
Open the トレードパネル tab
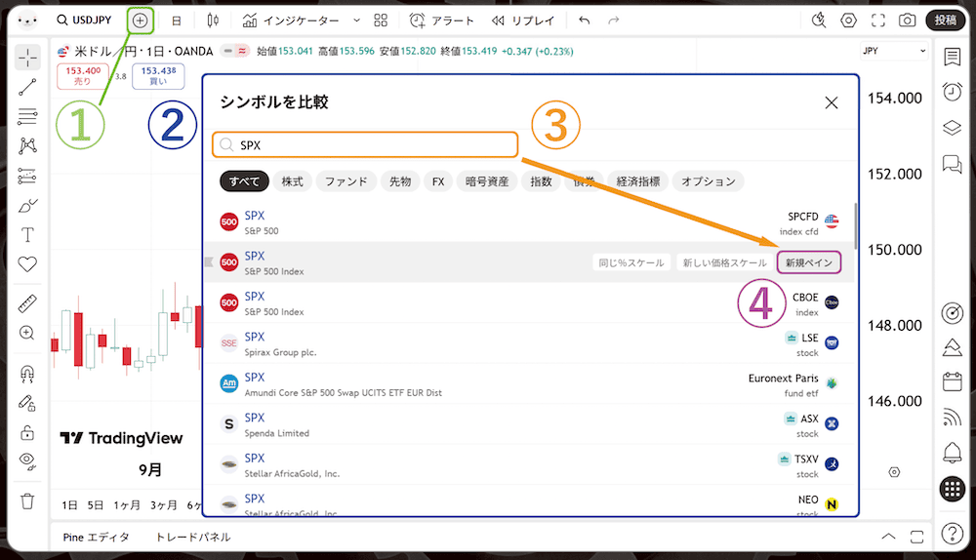193,537
